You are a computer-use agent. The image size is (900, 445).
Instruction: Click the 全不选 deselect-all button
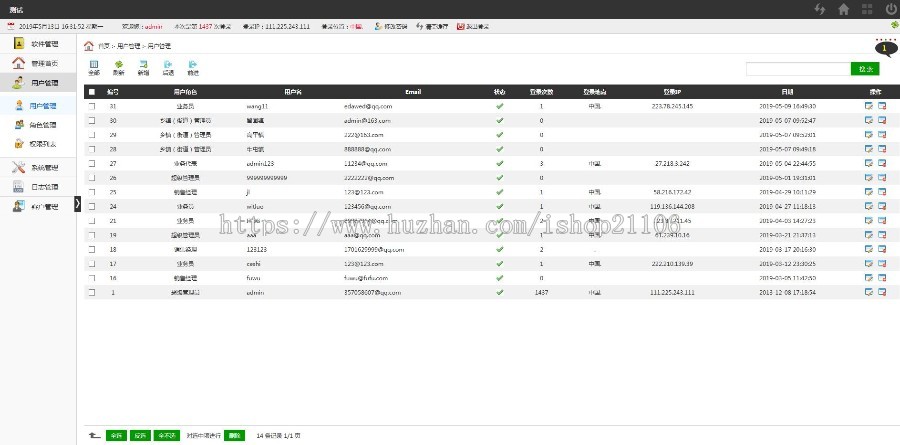pos(167,435)
